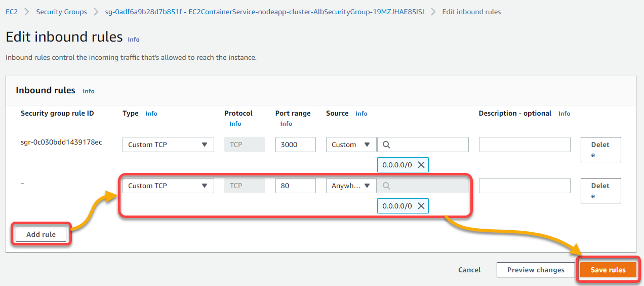This screenshot has width=644, height=286.
Task: Remove the 0.0.0.0/0 tag on port 80 rule
Action: click(x=421, y=206)
